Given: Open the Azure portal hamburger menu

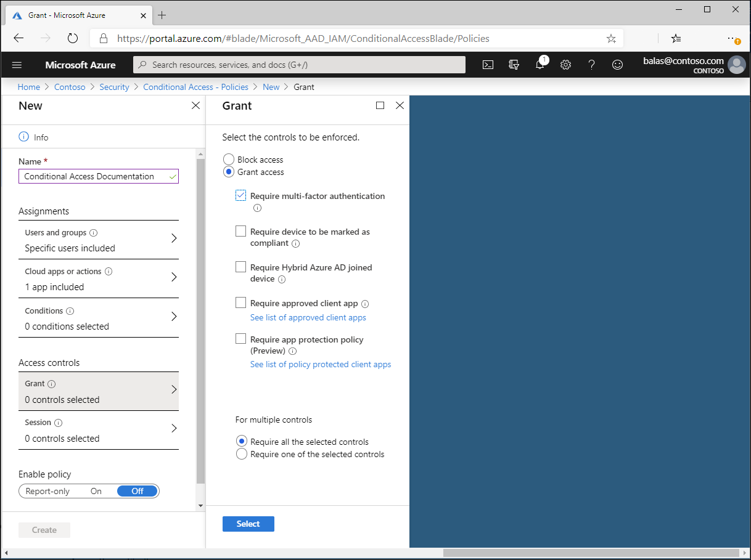Looking at the screenshot, I should [x=17, y=65].
